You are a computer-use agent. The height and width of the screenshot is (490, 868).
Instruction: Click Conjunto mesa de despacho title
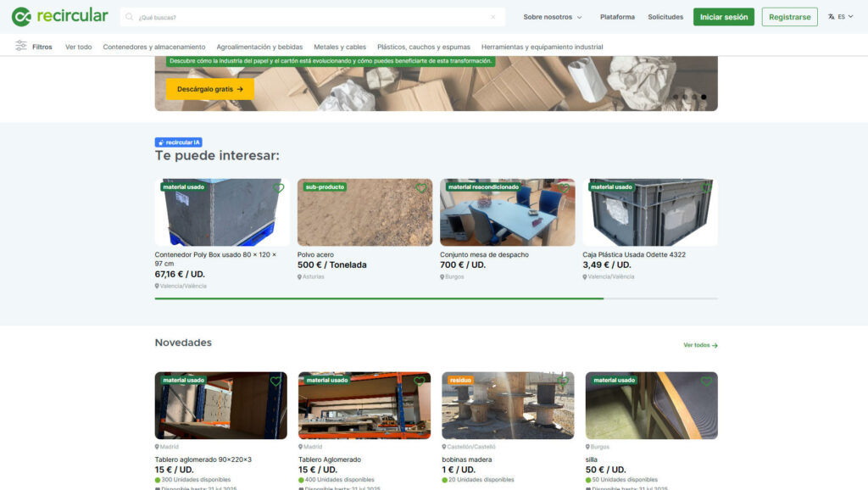click(484, 254)
